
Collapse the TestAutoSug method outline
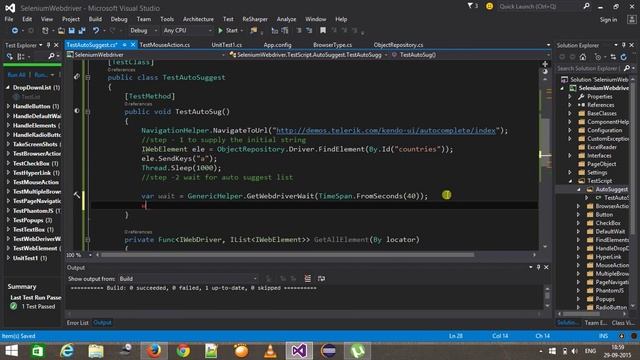point(87,111)
